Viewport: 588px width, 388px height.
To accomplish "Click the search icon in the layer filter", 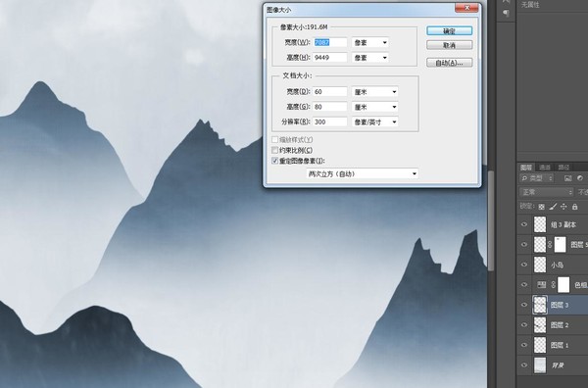I will [524, 178].
